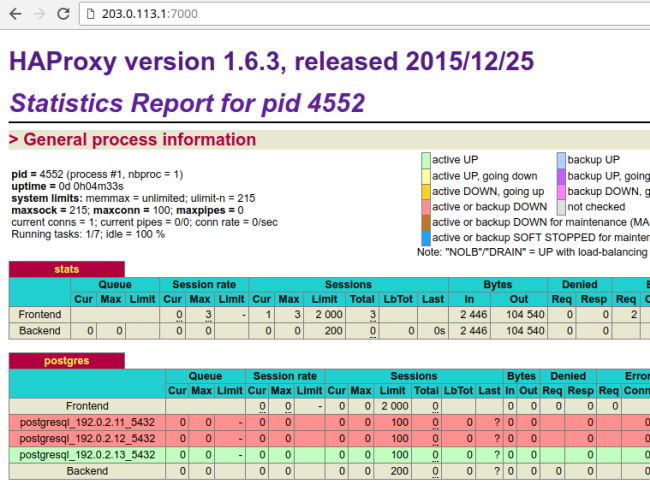Click the green 'active UP' legend swatch
Viewport: 650px width, 490px height.
426,160
